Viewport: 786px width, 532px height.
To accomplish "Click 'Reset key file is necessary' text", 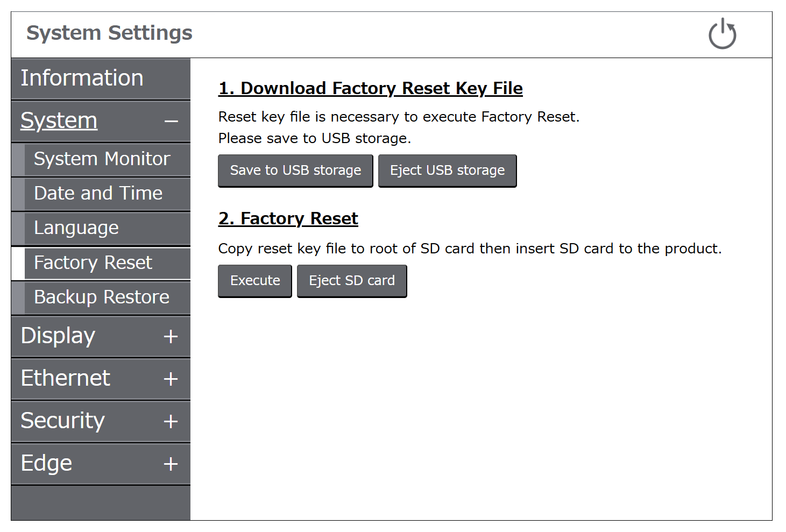I will pos(399,117).
